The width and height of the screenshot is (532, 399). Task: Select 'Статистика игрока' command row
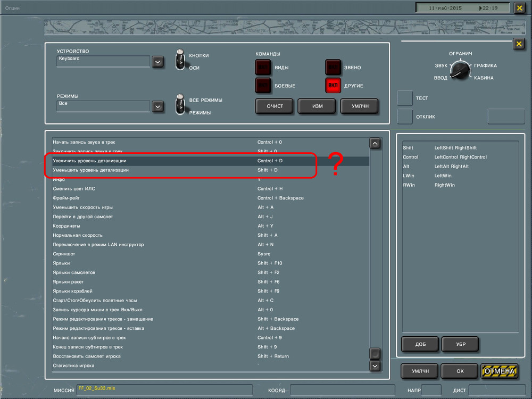pyautogui.click(x=210, y=366)
